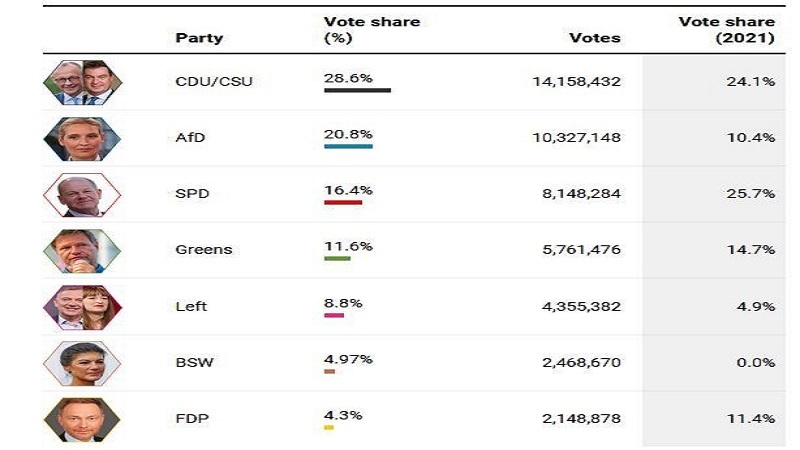Image resolution: width=800 pixels, height=450 pixels.
Task: Click the CDU/CSU party name
Action: (x=214, y=82)
